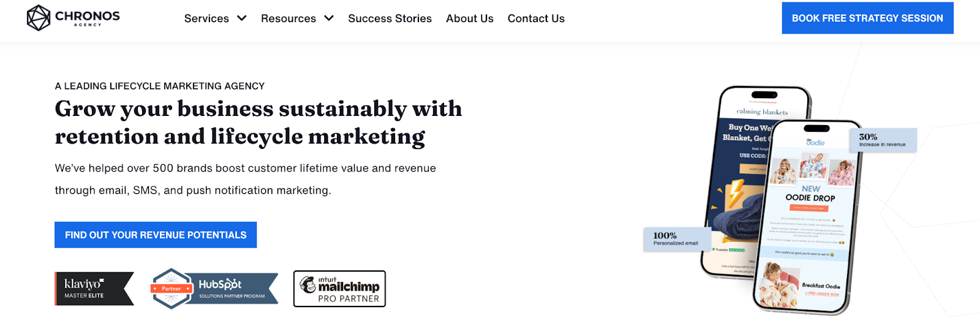980x336 pixels.
Task: Click the Chronos Agency wordmark text
Action: [x=87, y=18]
